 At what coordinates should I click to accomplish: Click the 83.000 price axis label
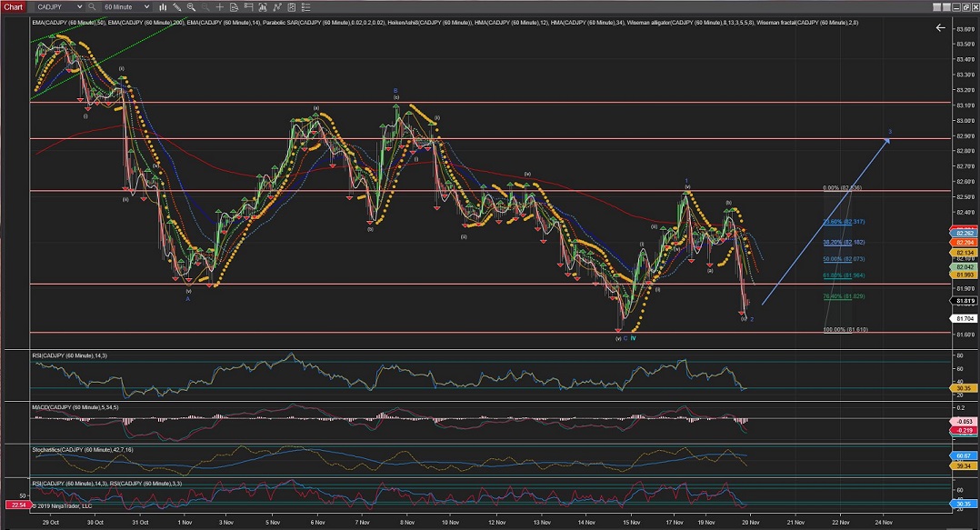click(x=965, y=121)
